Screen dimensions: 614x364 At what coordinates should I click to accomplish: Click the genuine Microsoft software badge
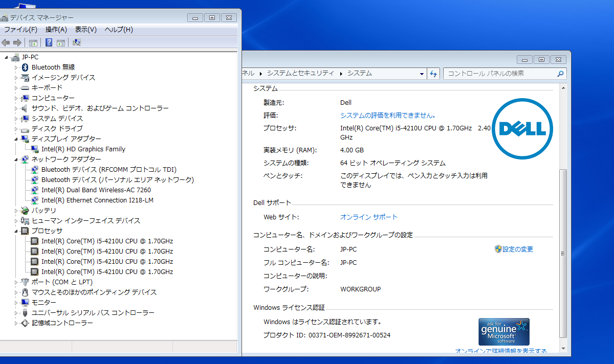(x=504, y=332)
